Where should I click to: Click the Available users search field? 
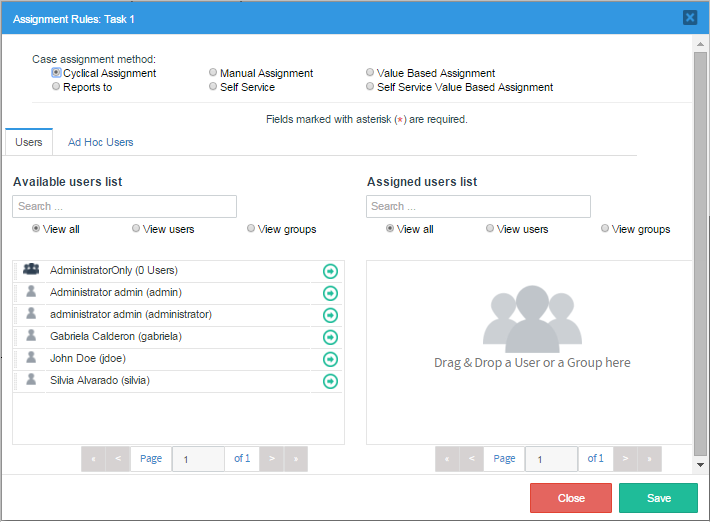[124, 206]
